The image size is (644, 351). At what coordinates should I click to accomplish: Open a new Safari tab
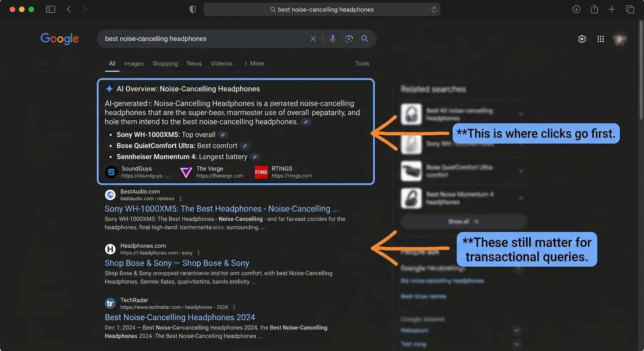point(612,10)
